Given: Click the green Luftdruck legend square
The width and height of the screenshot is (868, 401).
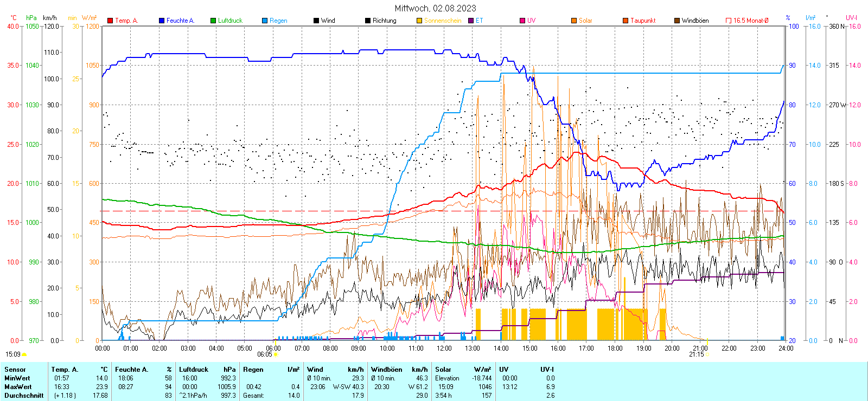Looking at the screenshot, I should click(x=213, y=21).
